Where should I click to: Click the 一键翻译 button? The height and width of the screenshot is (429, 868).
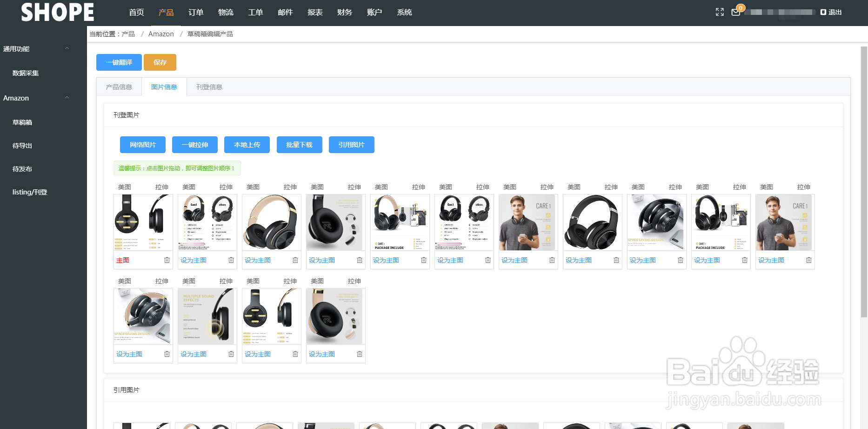pos(119,62)
